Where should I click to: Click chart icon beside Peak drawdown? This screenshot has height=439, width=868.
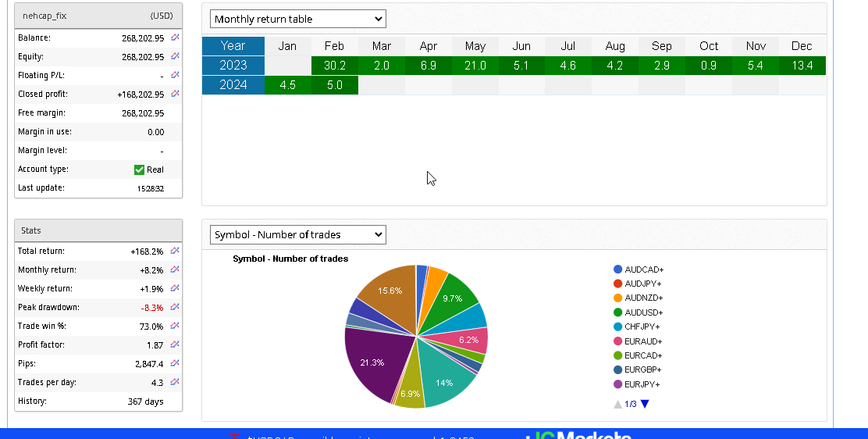click(x=175, y=307)
